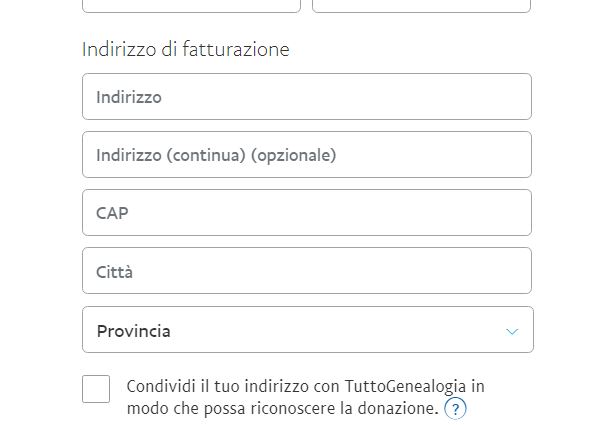
Task: Click the partially visible top-right input box
Action: pos(421,6)
